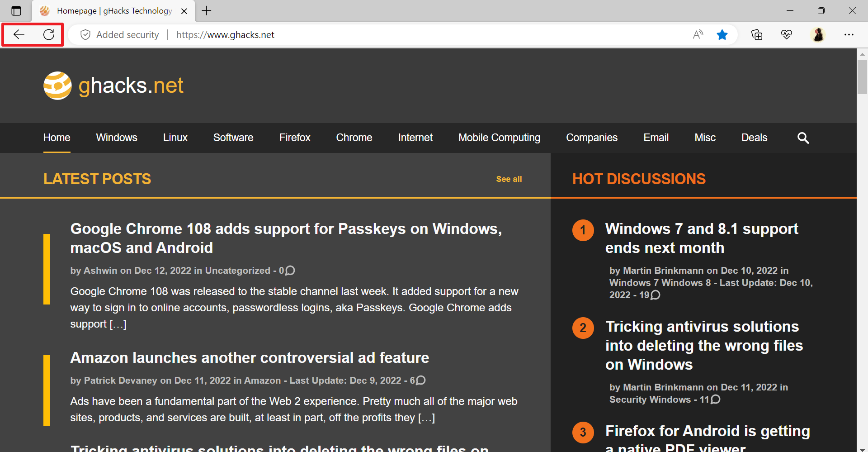Click the See all latest posts link
The image size is (868, 452).
(x=509, y=179)
